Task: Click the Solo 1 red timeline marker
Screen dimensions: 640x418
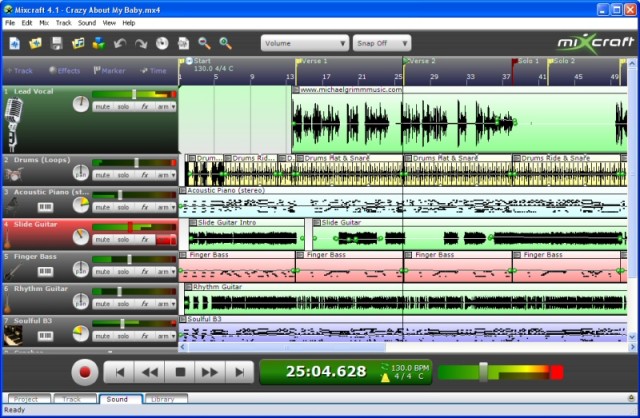Action: pyautogui.click(x=515, y=62)
